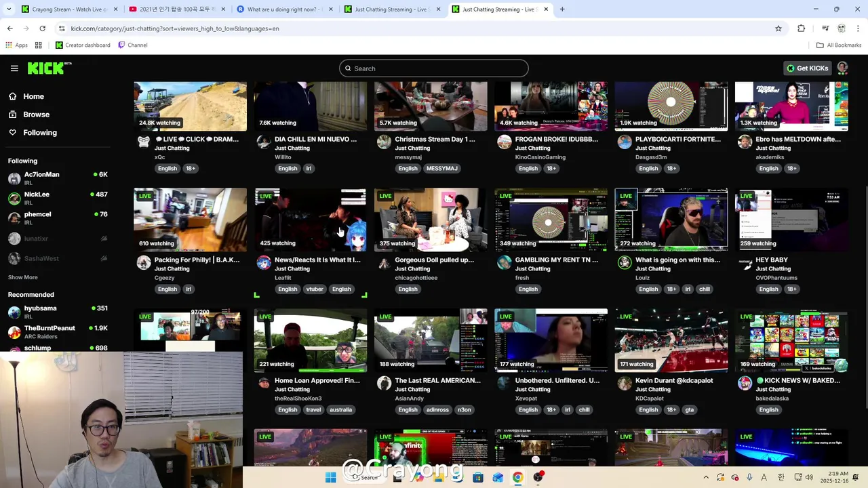
Task: Open hyubsama recommended channel
Action: pyautogui.click(x=58, y=312)
